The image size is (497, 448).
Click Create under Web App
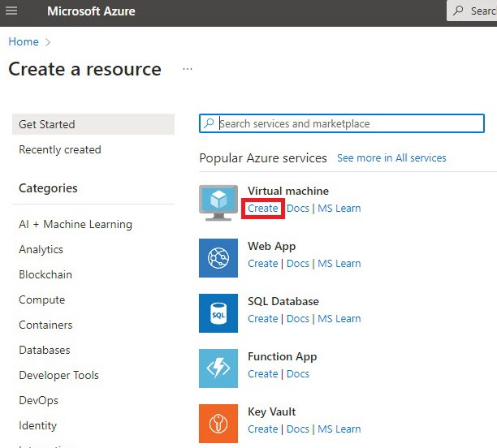pos(263,263)
